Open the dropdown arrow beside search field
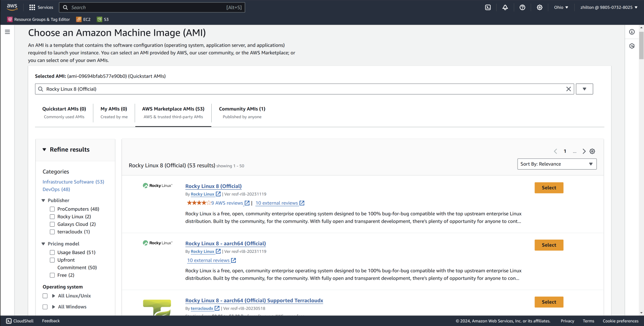The image size is (644, 326). click(x=584, y=89)
